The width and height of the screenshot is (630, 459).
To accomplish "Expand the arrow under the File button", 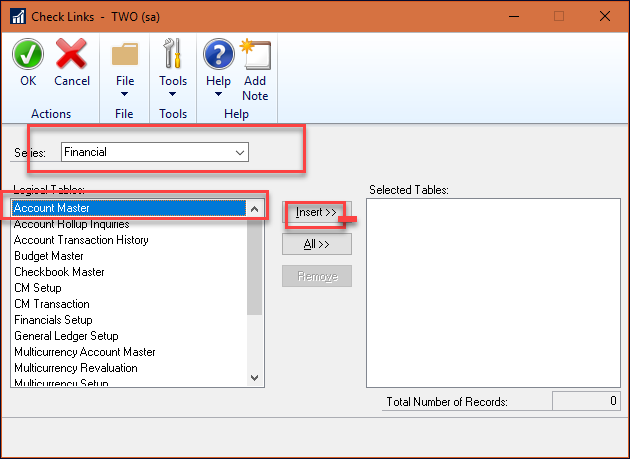I will pyautogui.click(x=125, y=94).
